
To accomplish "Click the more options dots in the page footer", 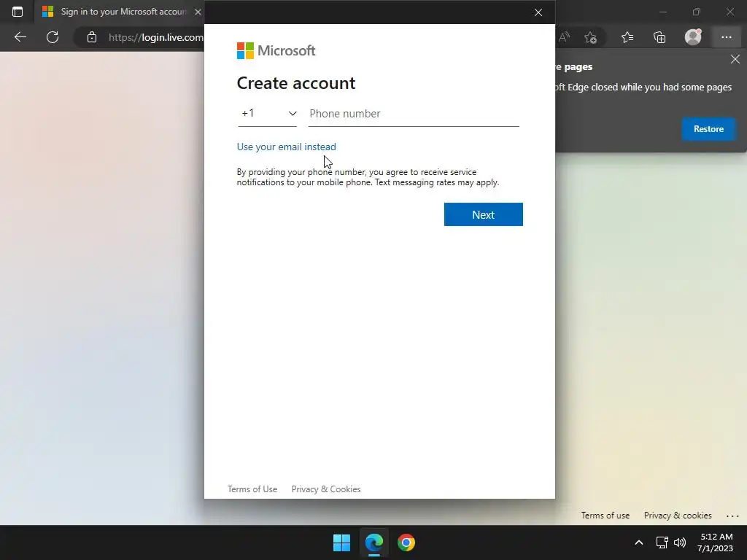I will (x=732, y=516).
